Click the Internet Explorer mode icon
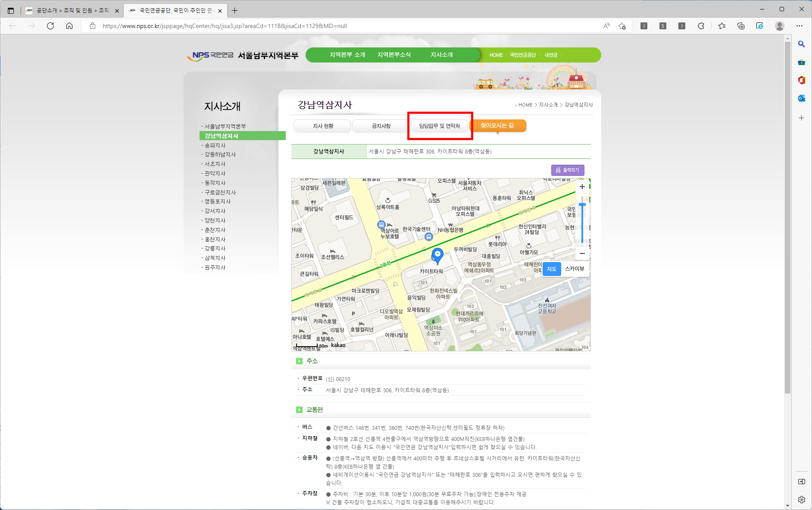The height and width of the screenshot is (510, 812). point(760,26)
